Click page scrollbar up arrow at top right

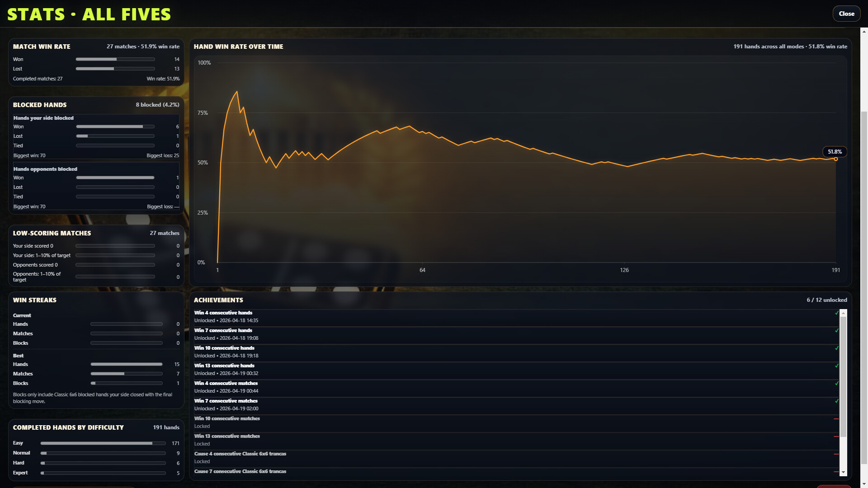tap(864, 32)
